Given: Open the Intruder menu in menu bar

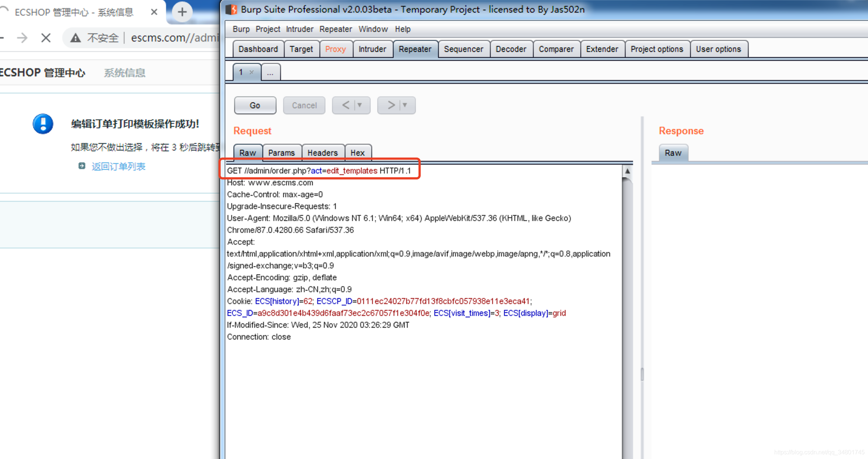Looking at the screenshot, I should (x=299, y=29).
